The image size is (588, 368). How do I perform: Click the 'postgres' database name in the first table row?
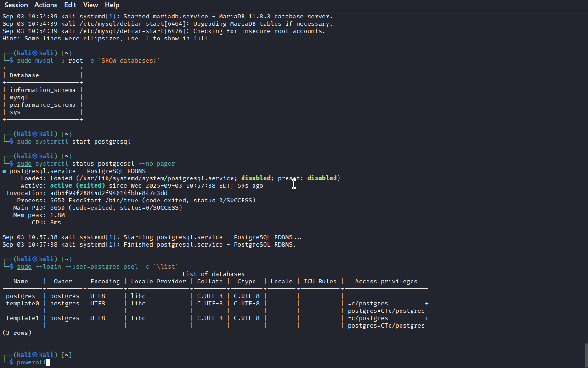(21, 296)
